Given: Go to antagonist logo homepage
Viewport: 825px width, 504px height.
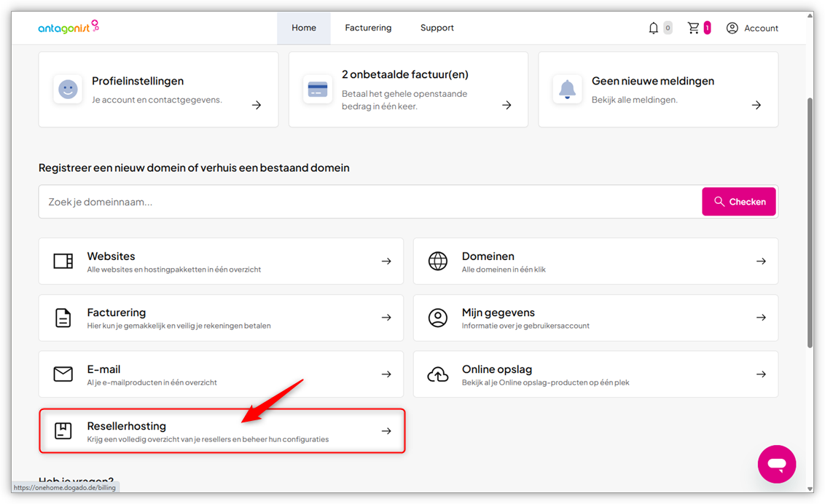Looking at the screenshot, I should click(x=68, y=28).
